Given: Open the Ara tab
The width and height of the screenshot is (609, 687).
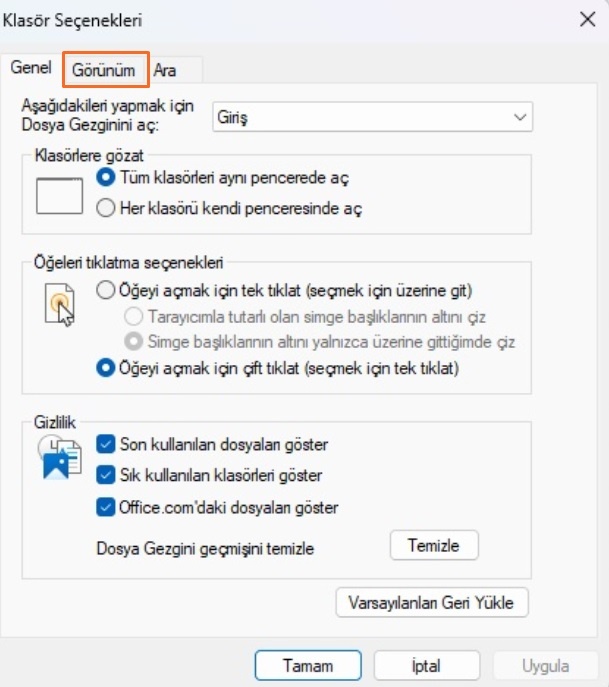Looking at the screenshot, I should 165,70.
